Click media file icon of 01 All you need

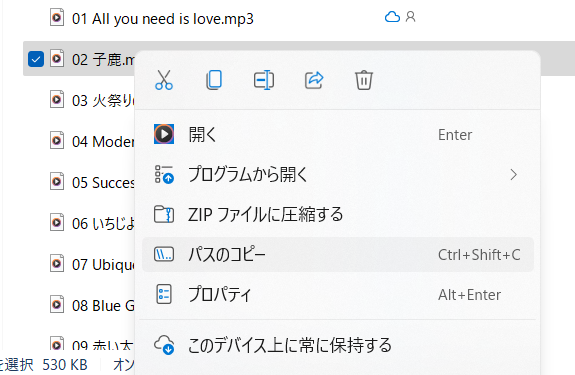pos(57,17)
